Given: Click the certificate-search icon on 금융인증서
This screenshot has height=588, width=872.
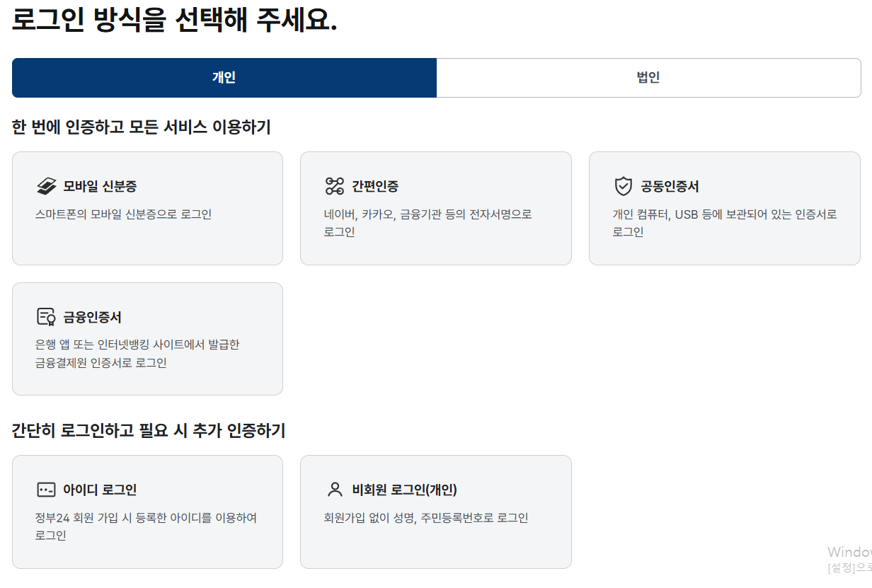Looking at the screenshot, I should (x=45, y=316).
